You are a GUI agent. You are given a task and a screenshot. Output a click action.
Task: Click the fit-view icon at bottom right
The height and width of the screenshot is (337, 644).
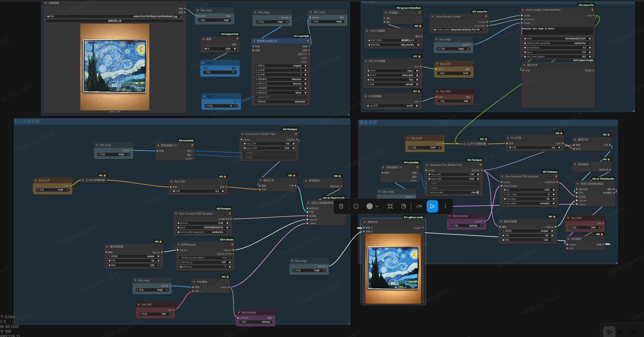pyautogui.click(x=633, y=332)
